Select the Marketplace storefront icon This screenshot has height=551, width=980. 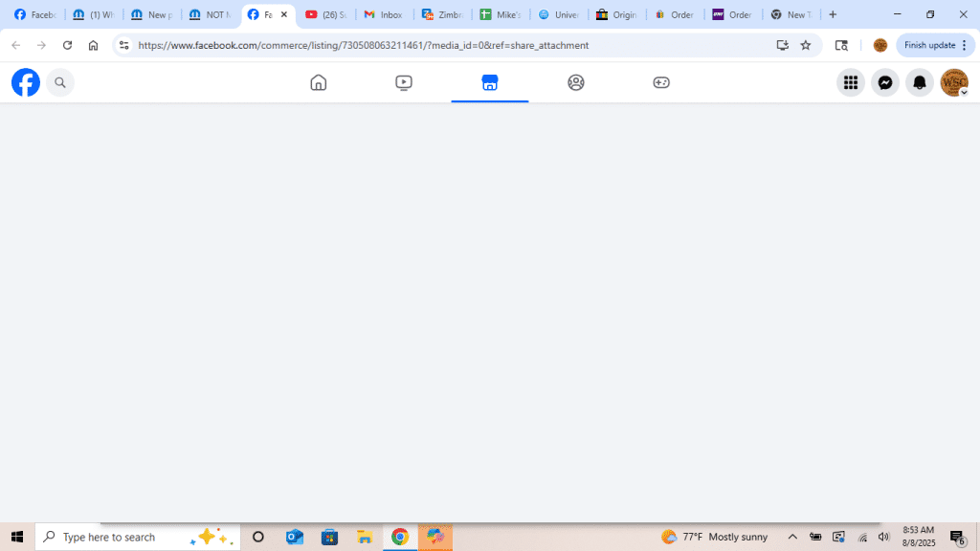(x=490, y=83)
